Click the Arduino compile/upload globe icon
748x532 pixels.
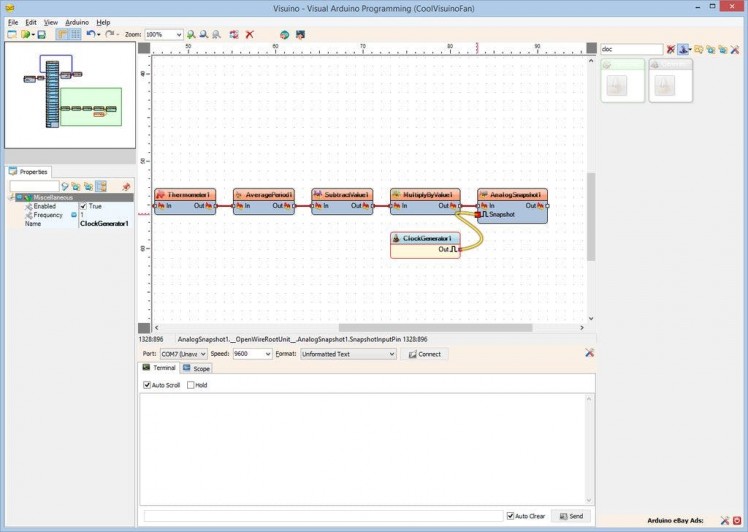pos(284,34)
